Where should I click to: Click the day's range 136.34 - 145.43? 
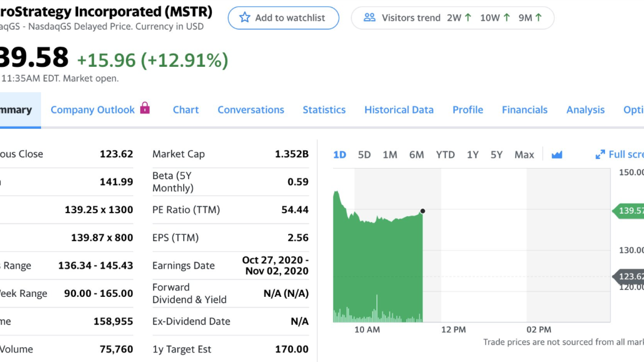pyautogui.click(x=95, y=265)
